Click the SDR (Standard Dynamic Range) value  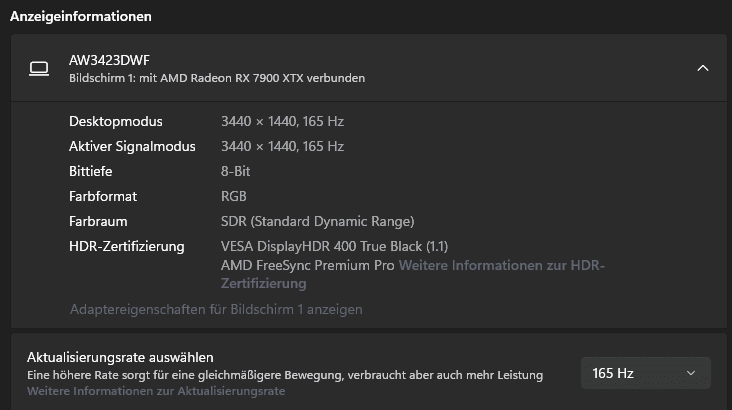point(317,221)
